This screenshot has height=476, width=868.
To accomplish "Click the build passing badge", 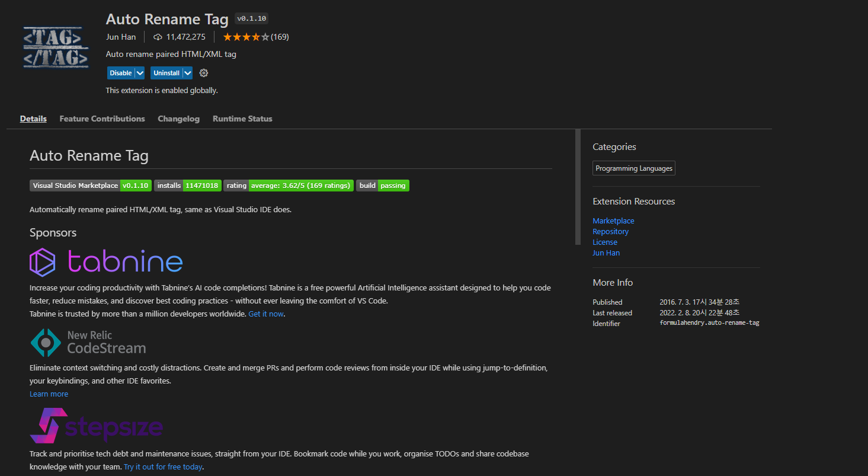I will click(383, 186).
